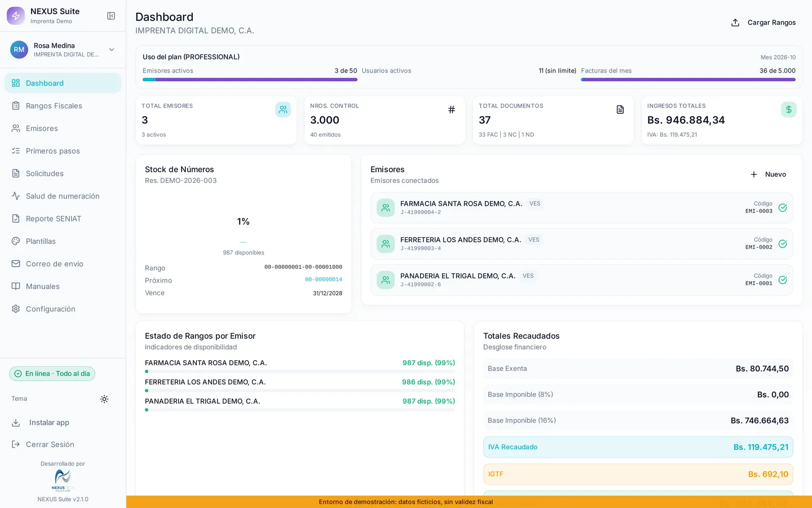The height and width of the screenshot is (508, 812).
Task: Click the Solicitudes document icon
Action: tap(16, 173)
